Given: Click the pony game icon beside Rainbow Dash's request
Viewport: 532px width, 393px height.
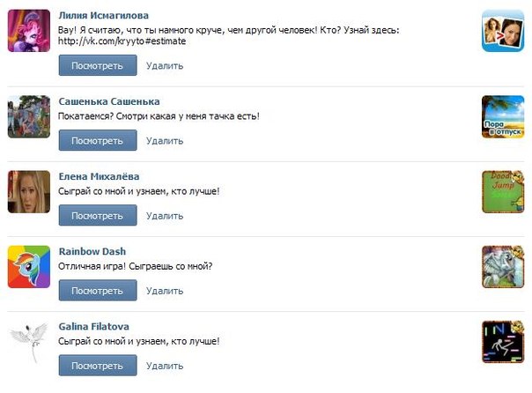Looking at the screenshot, I should tap(503, 267).
